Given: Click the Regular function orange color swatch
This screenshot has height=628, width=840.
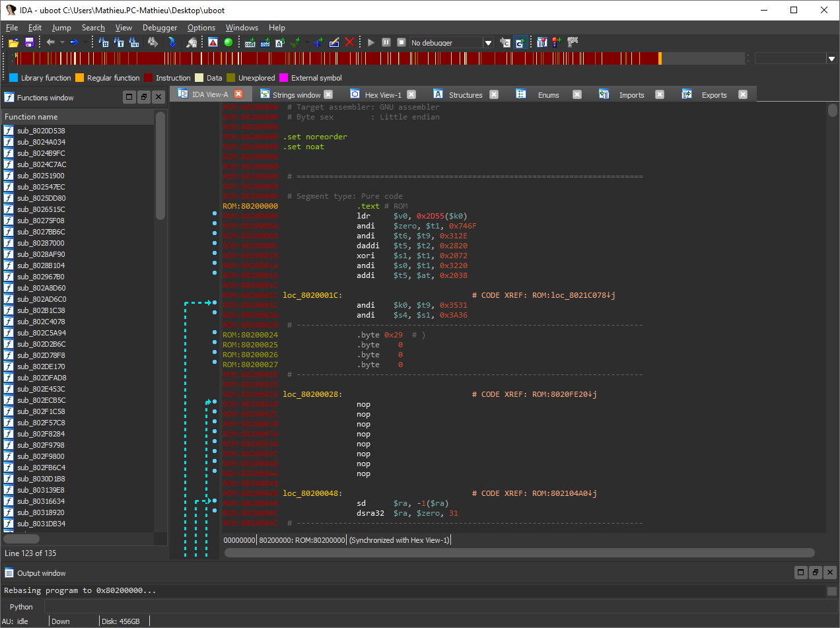Looking at the screenshot, I should click(79, 78).
